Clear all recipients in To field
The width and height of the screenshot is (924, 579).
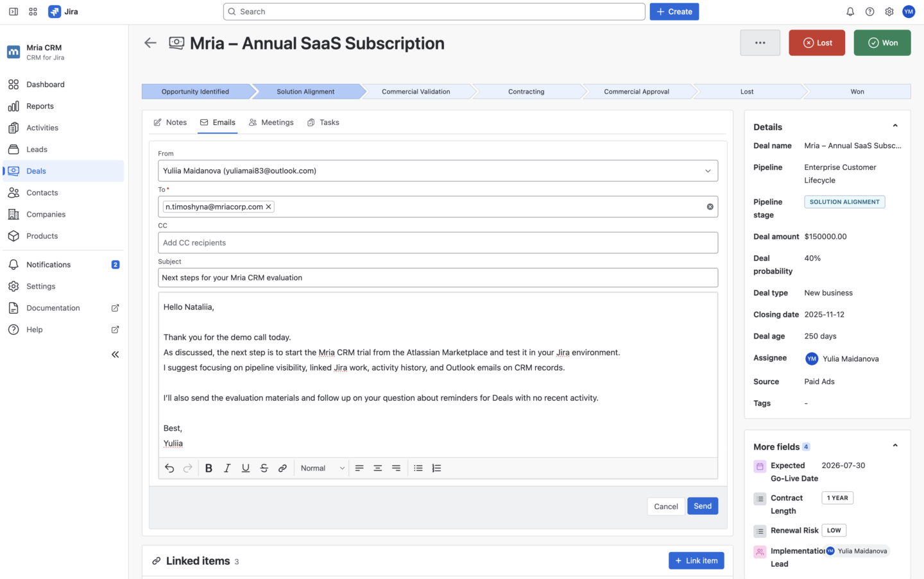click(710, 206)
